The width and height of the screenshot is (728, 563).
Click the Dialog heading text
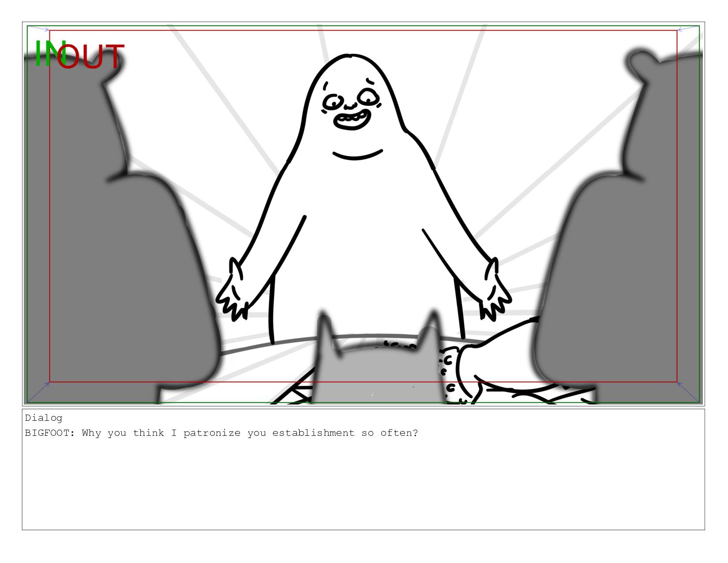tap(44, 418)
